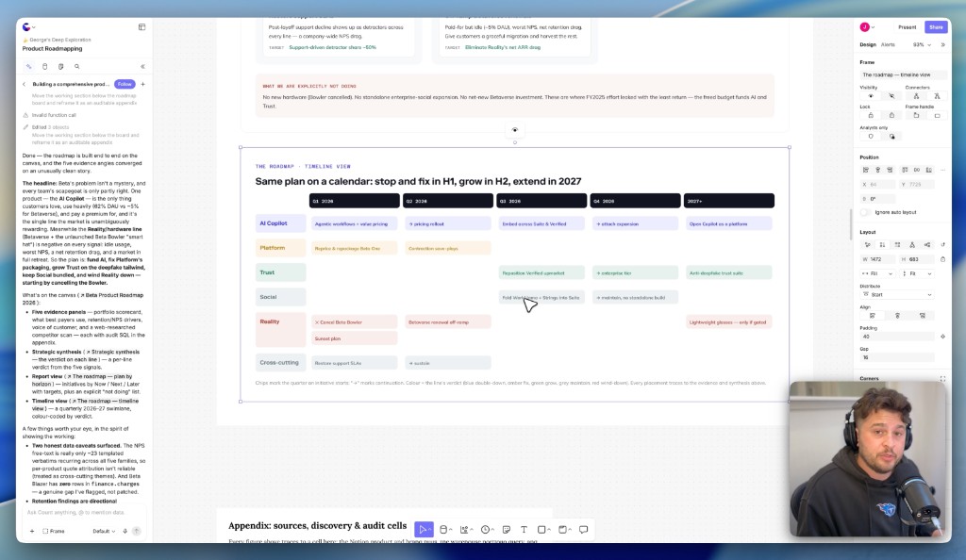This screenshot has height=560, width=966.
Task: Choose the first Connectors option
Action: tap(916, 96)
